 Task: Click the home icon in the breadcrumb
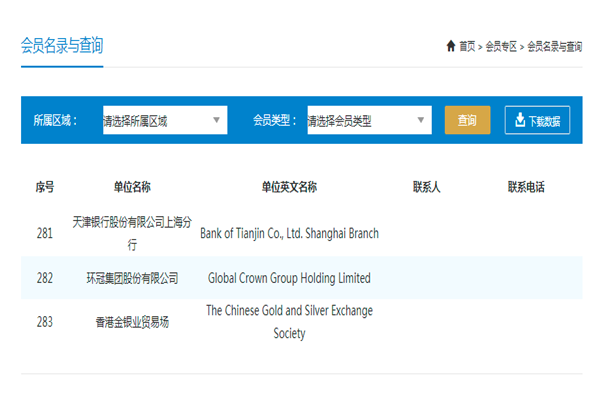tap(451, 46)
